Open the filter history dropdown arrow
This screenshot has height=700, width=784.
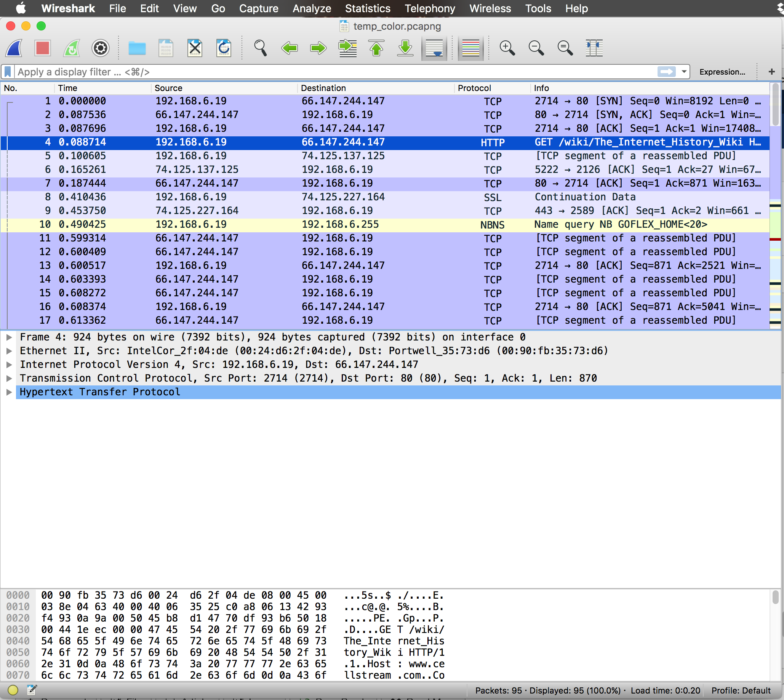[683, 72]
